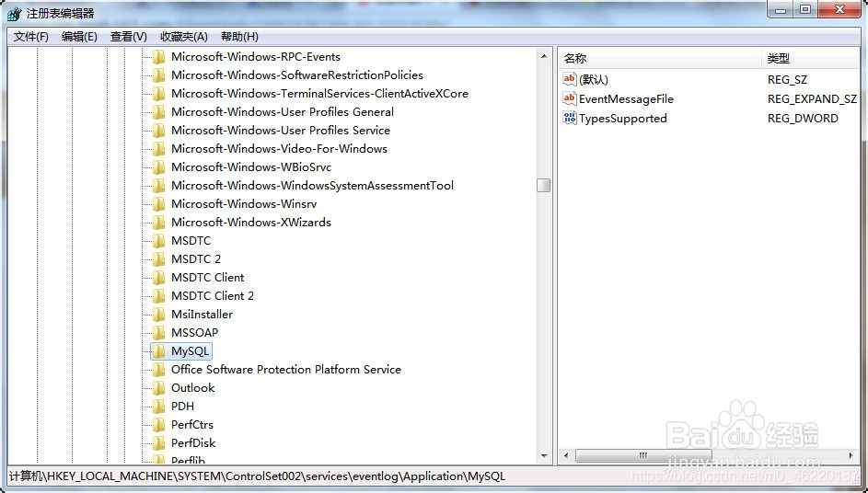Select the (默认) value name
Image resolution: width=868 pixels, height=493 pixels.
click(594, 80)
